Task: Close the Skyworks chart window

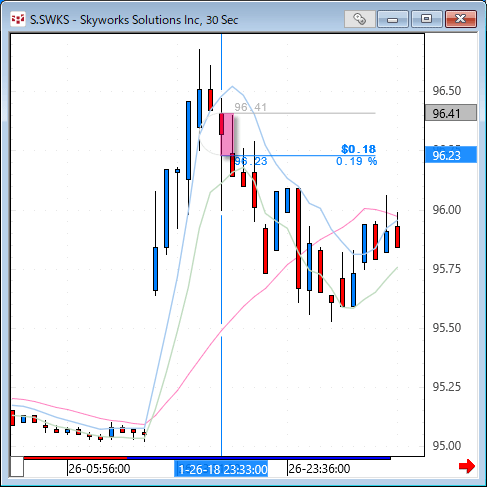Action: tap(461, 19)
